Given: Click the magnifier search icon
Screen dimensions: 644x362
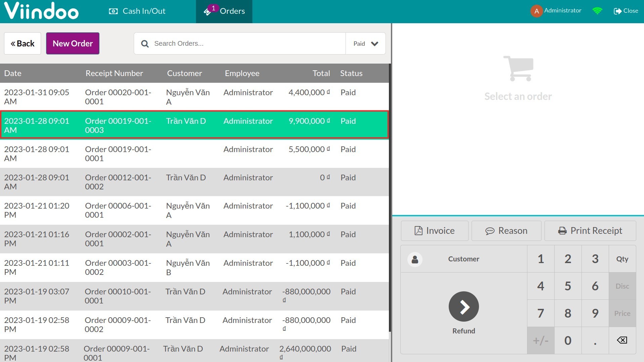Looking at the screenshot, I should (145, 44).
